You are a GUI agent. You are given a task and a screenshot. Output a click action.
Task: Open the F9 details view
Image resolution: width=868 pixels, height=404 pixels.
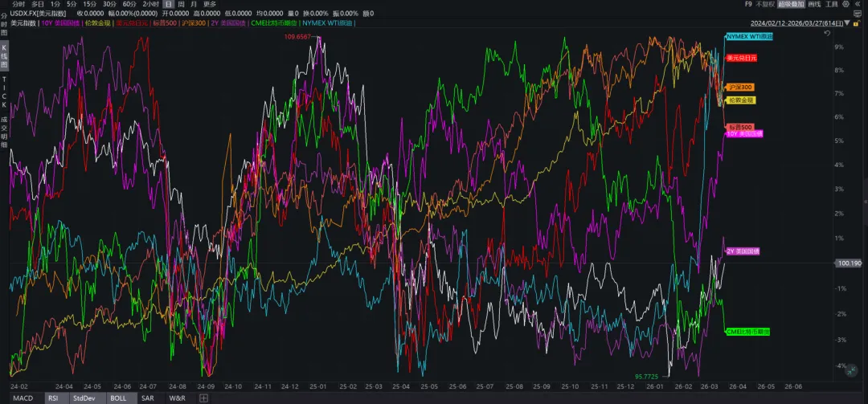pos(748,4)
